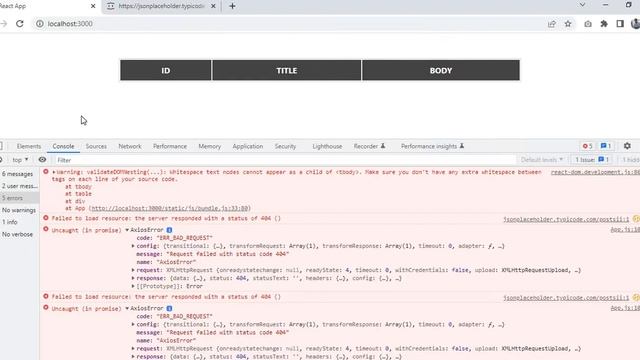Select first ERR_BAD_REQUEST code value
The height and width of the screenshot is (360, 640).
185,238
